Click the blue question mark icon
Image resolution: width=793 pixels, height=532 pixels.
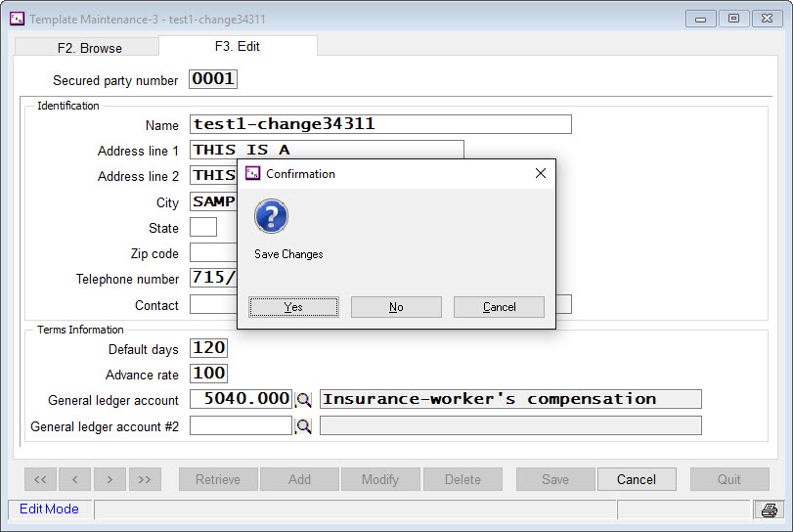point(271,216)
